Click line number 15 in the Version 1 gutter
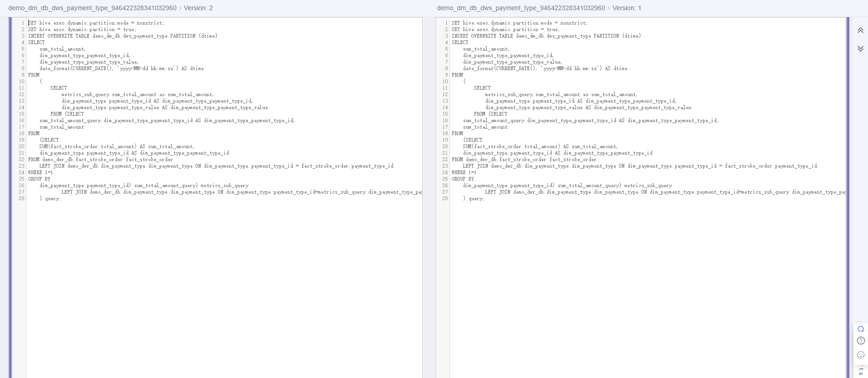The image size is (868, 378). [x=445, y=114]
